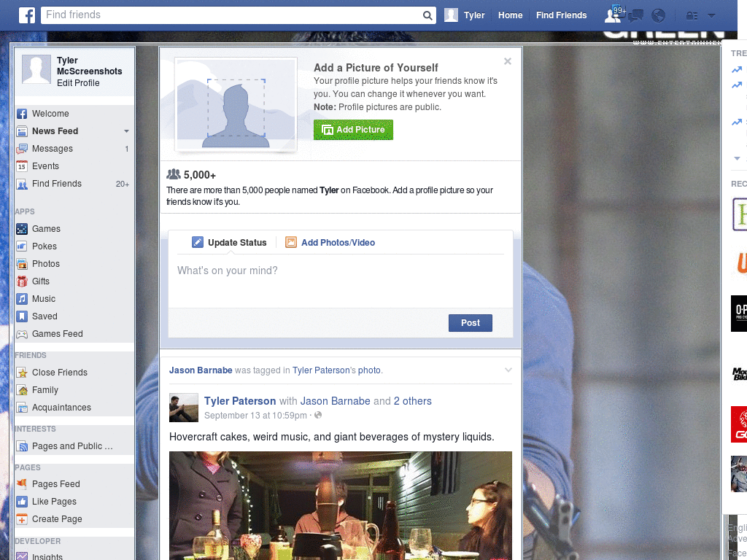
Task: Click the green Add Picture button
Action: (x=353, y=130)
